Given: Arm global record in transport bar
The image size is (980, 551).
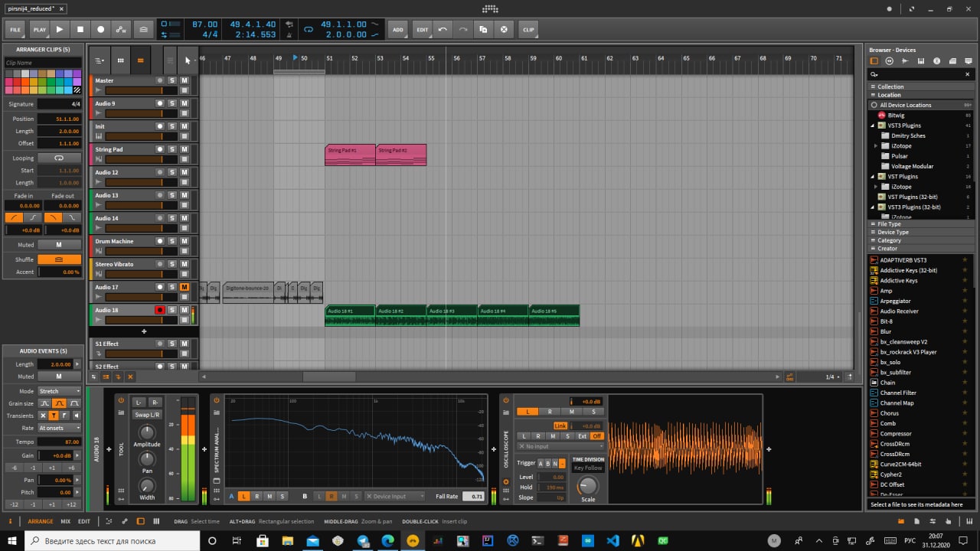Looking at the screenshot, I should click(100, 29).
